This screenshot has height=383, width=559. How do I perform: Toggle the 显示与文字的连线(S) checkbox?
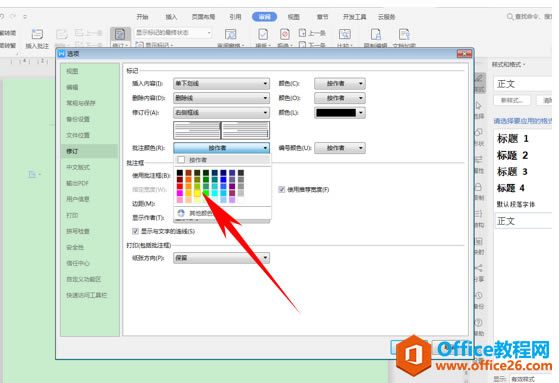[x=135, y=231]
